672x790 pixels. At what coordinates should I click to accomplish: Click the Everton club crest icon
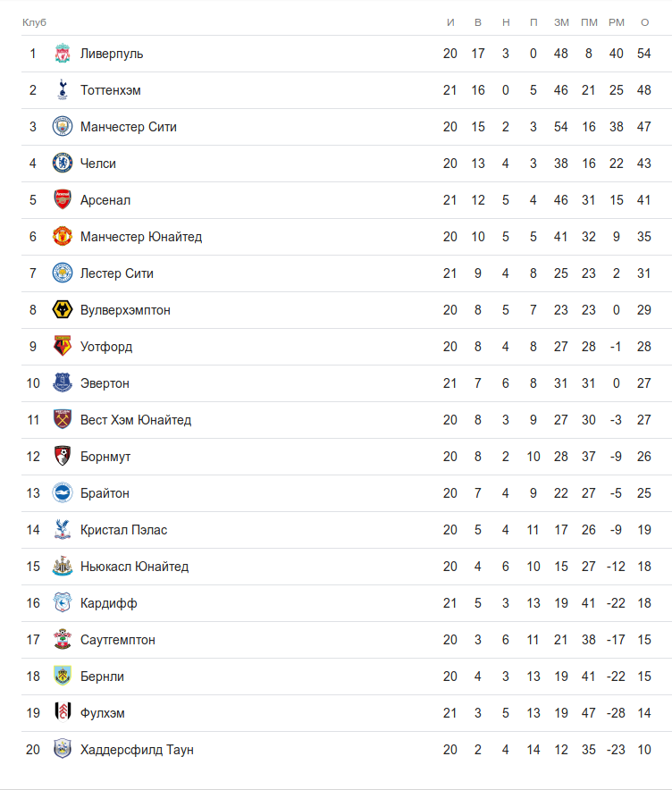point(62,383)
